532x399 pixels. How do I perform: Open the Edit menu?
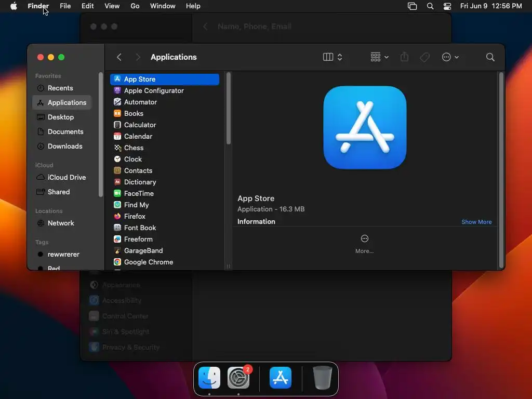click(x=87, y=6)
